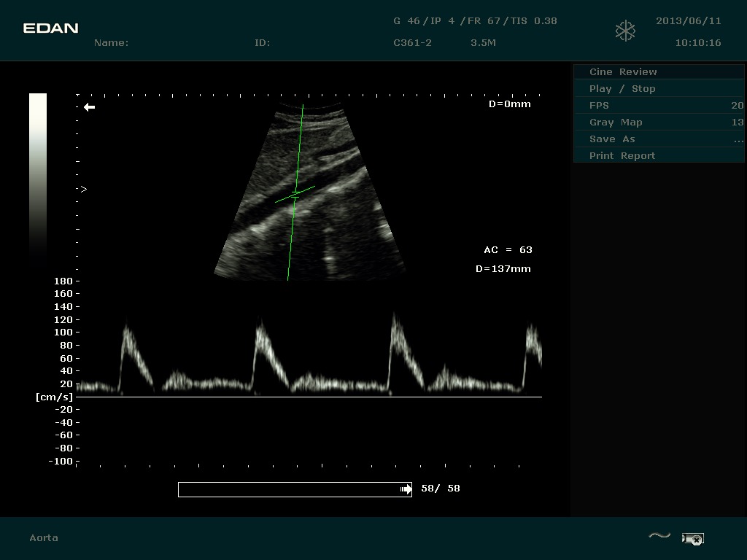This screenshot has height=560, width=747.
Task: Click the EDAN logo
Action: [x=50, y=28]
